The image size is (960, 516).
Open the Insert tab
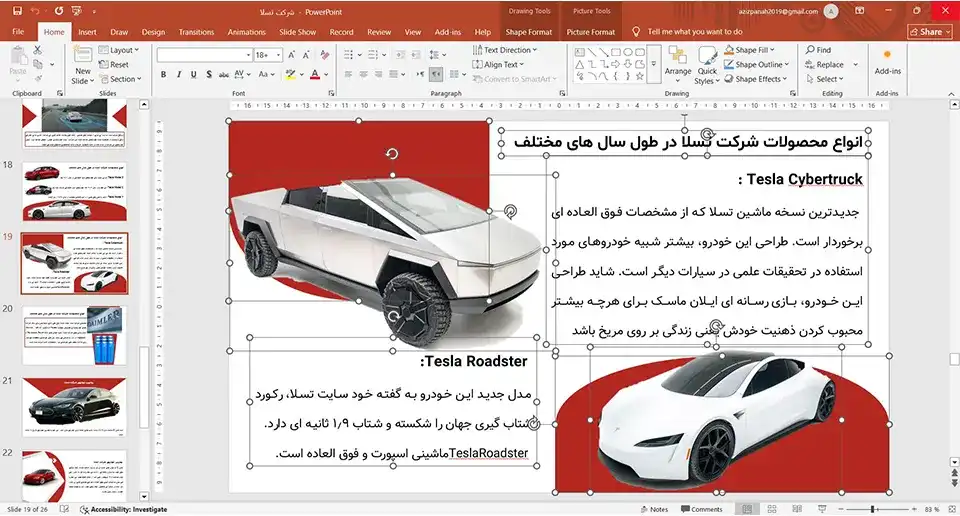(87, 32)
